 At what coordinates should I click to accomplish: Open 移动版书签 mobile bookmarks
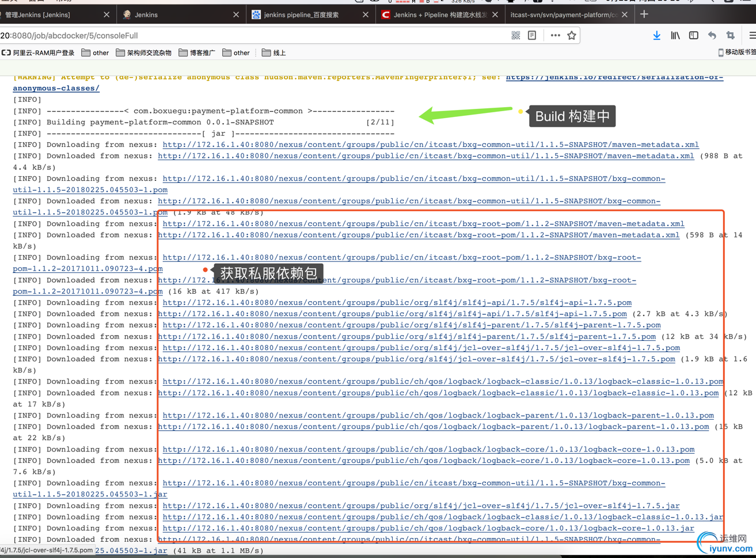click(737, 52)
